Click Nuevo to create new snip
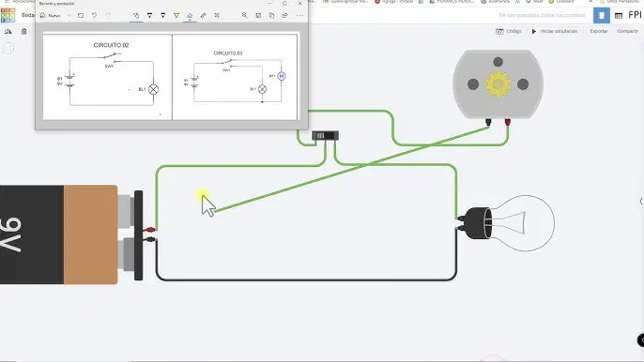The height and width of the screenshot is (362, 644). click(51, 16)
